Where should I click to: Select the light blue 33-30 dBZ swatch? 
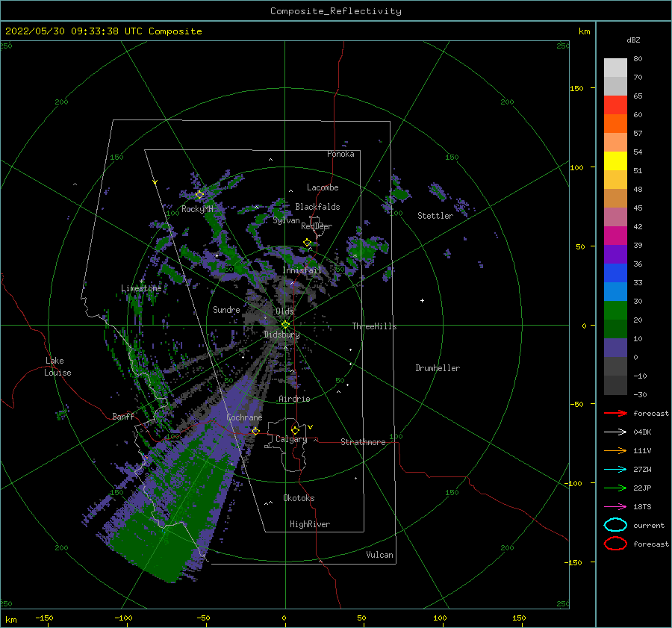pyautogui.click(x=615, y=291)
